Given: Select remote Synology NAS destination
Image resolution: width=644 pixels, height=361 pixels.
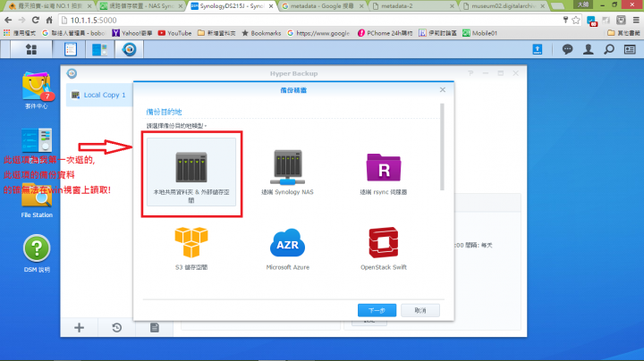Looking at the screenshot, I should tap(287, 172).
